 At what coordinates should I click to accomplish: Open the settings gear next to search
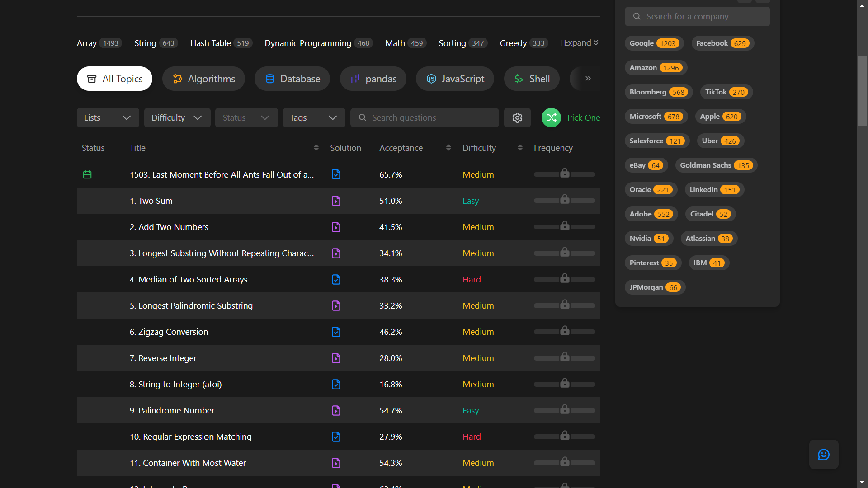tap(517, 118)
